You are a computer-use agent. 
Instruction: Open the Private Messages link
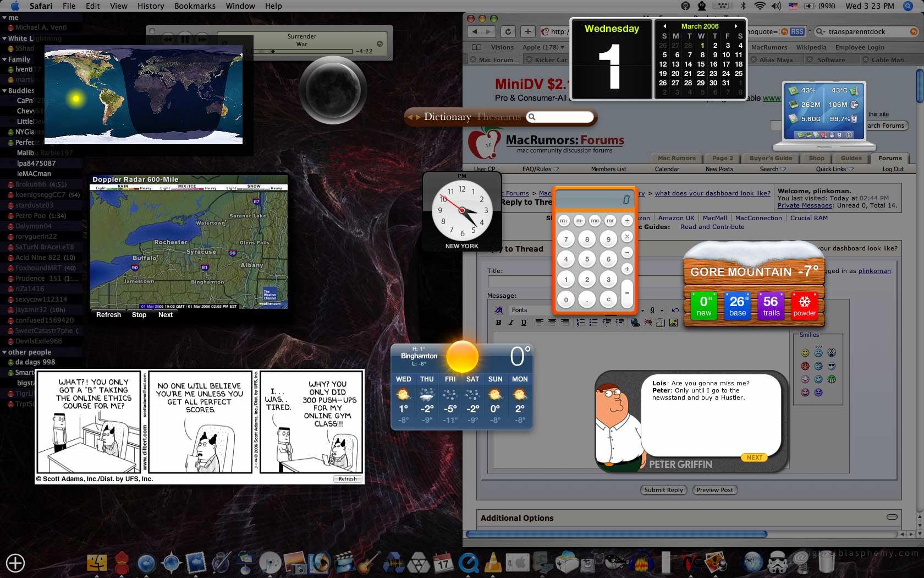(x=805, y=205)
